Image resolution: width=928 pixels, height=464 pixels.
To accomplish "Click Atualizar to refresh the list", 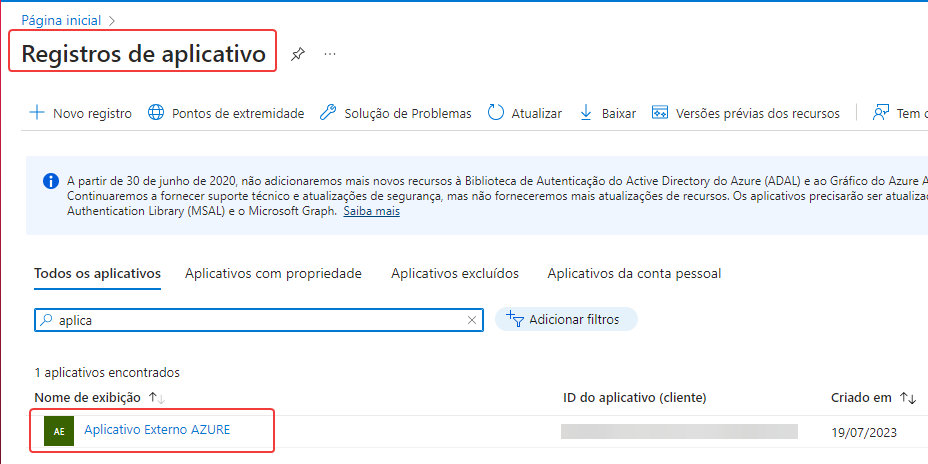I will coord(536,113).
